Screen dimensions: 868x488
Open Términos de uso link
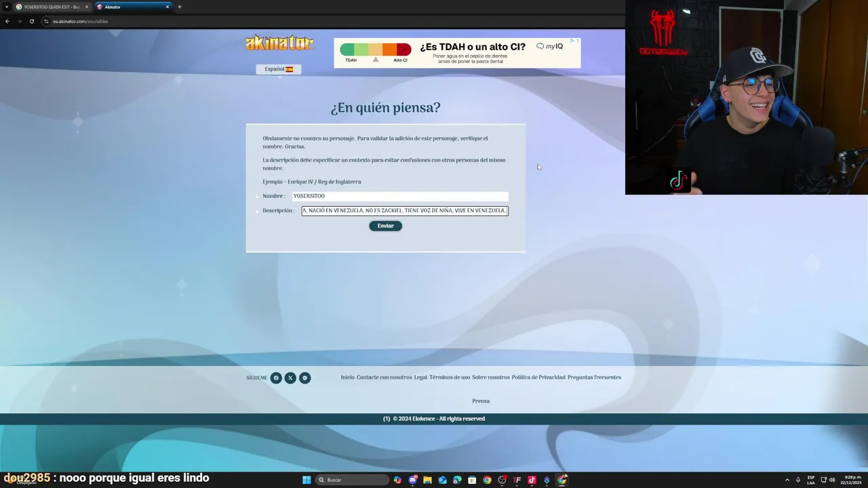coord(450,378)
